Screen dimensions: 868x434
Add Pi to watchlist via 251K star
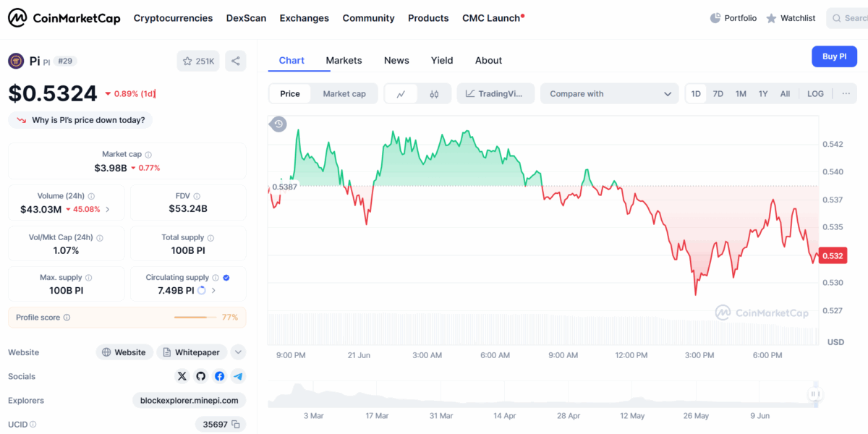[198, 61]
